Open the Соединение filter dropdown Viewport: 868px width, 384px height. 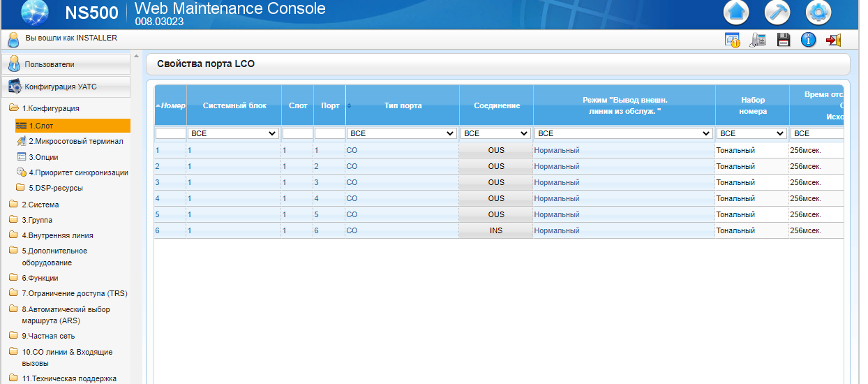[495, 133]
